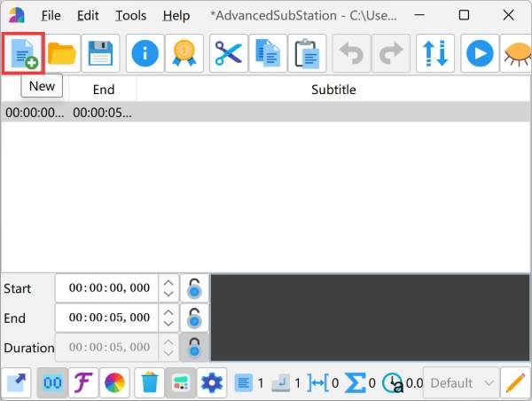The image size is (532, 401).
Task: Click the gold medal ribbon icon
Action: 184,53
